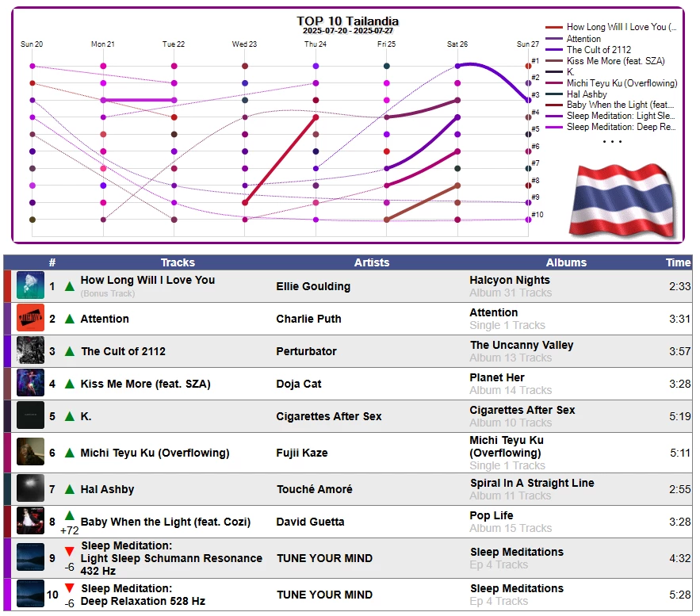Select Sleep Meditation: Deep Re... legend entry
The width and height of the screenshot is (700, 616).
tap(610, 127)
